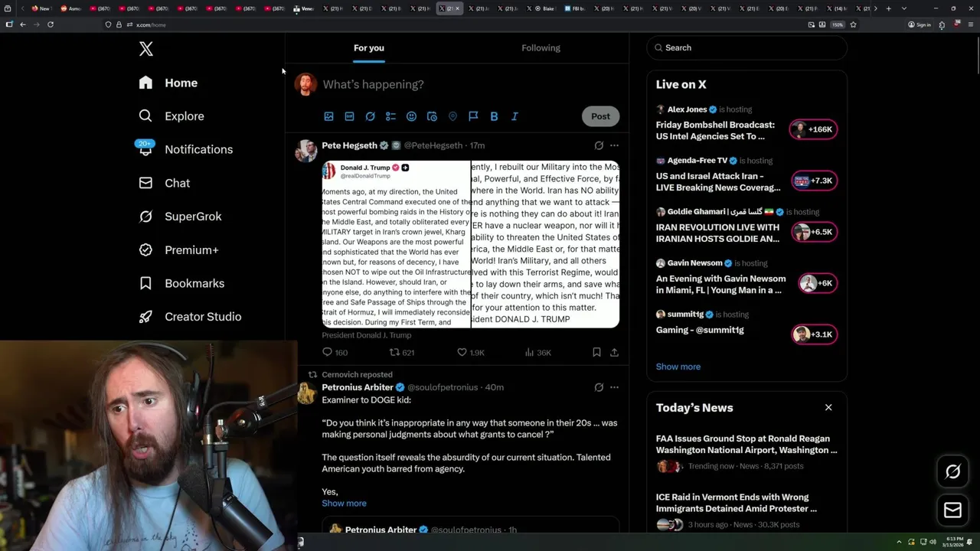Switch to Following tab

coord(541,47)
